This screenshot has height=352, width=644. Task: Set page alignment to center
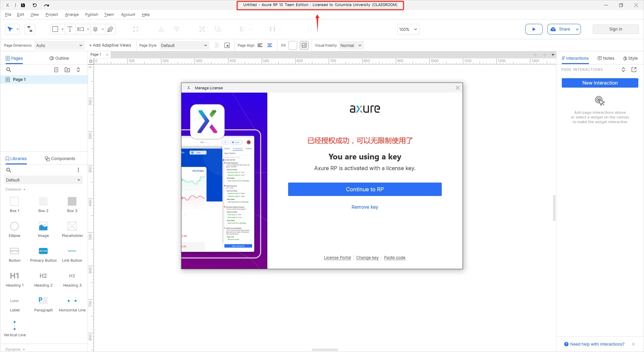pyautogui.click(x=270, y=46)
